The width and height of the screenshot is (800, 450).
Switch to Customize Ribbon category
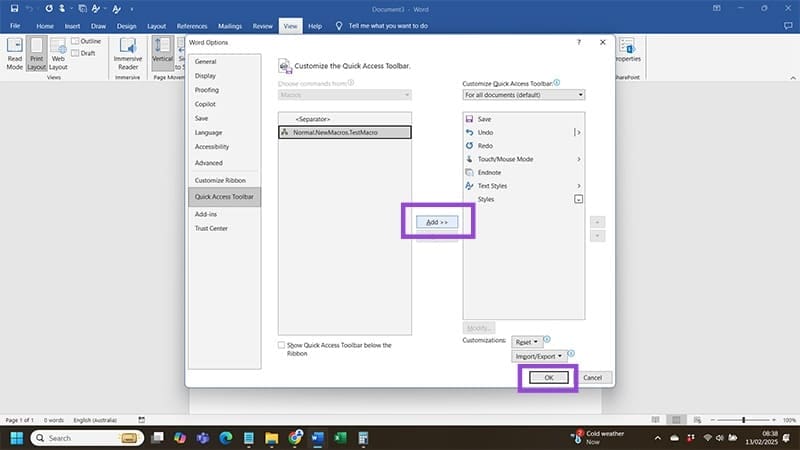(219, 180)
